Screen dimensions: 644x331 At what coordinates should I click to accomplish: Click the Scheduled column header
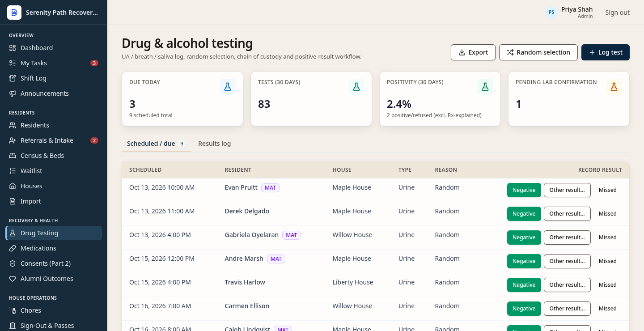coord(145,170)
